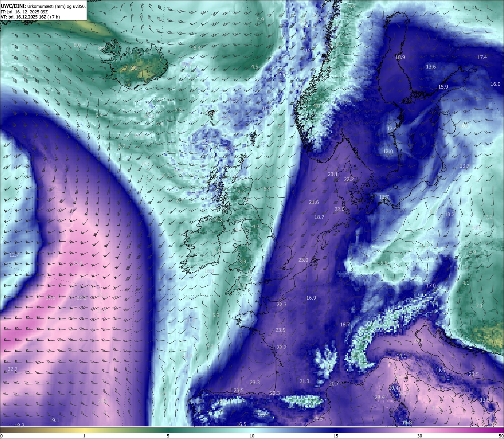504x439 pixels.
Task: Click the 5 tick label on the colour bar
Action: [168, 436]
